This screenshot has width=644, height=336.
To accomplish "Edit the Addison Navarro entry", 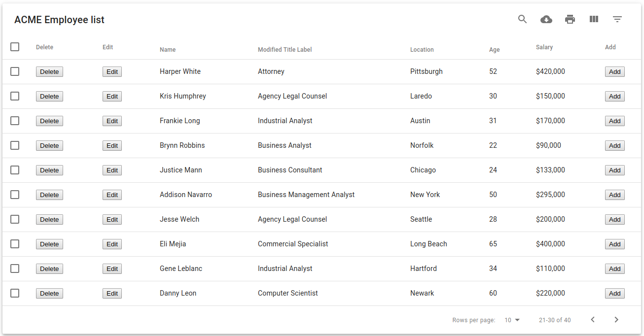I will (x=112, y=195).
